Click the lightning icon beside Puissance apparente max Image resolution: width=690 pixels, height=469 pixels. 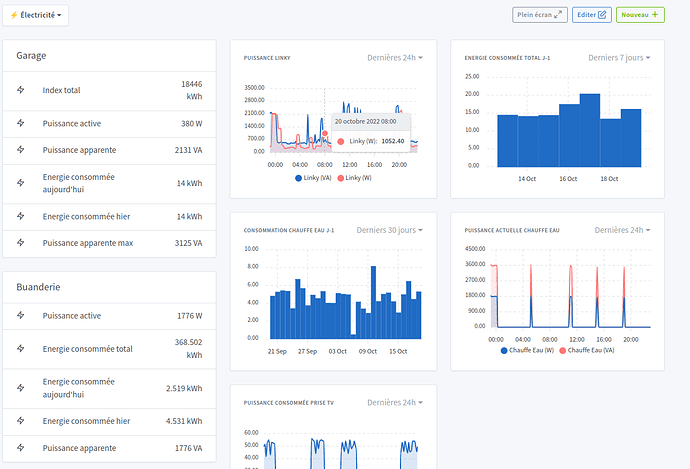coord(21,242)
